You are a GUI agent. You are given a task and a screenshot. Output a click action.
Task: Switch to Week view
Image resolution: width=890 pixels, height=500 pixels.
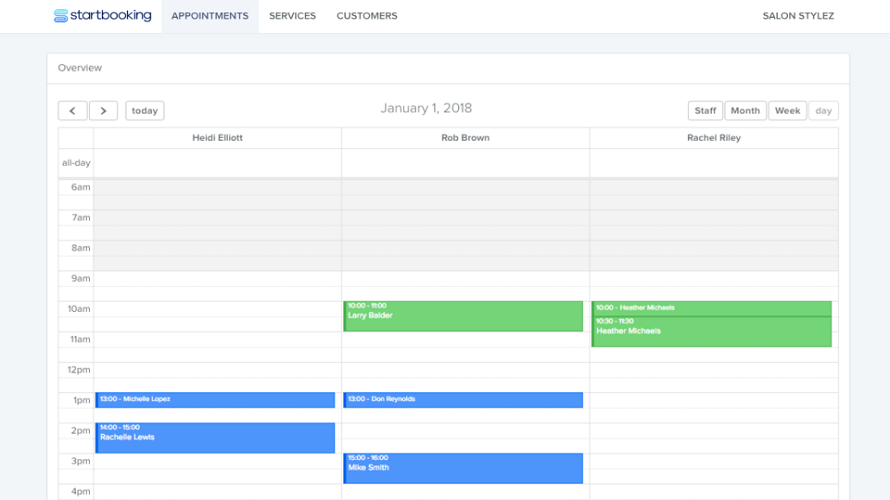click(787, 111)
